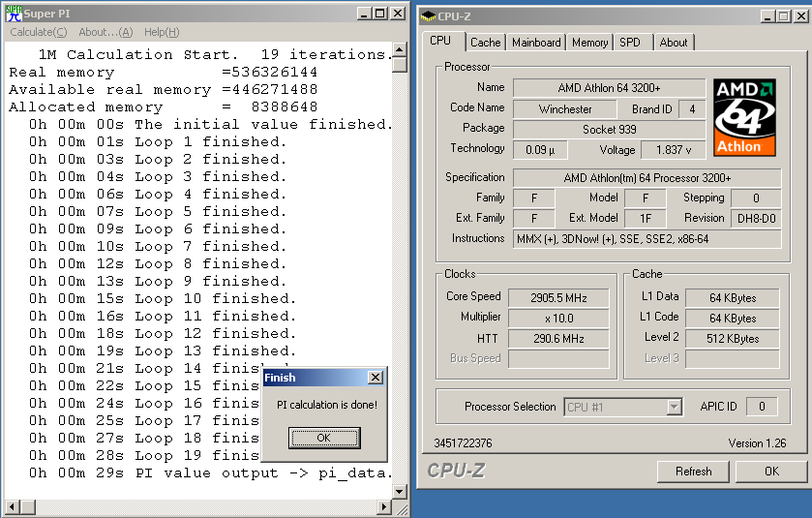Open the About...(A) menu in Super PI
Image resolution: width=812 pixels, height=518 pixels.
tap(105, 32)
